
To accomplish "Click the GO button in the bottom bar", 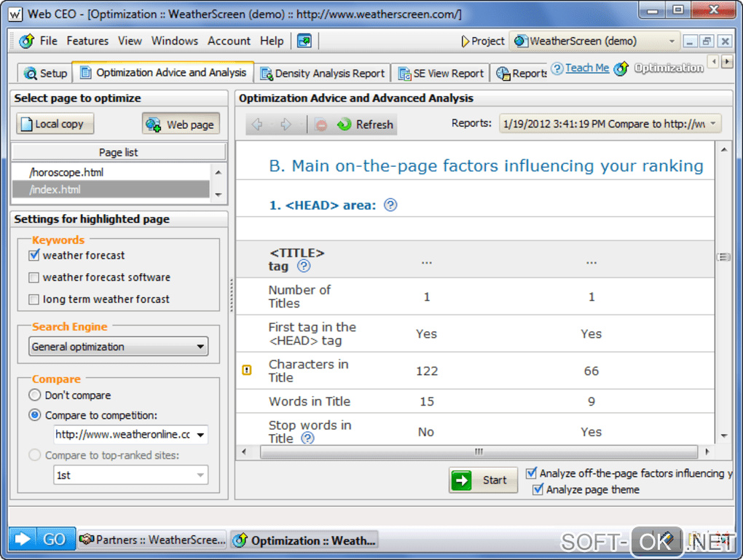I will point(42,539).
